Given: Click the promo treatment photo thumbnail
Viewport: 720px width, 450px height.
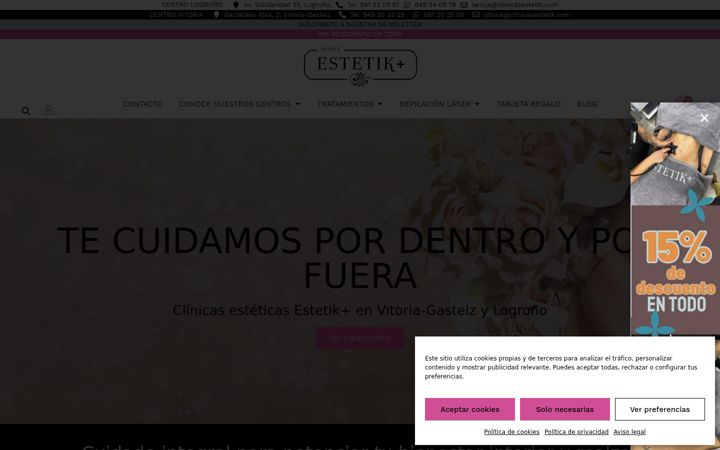Looking at the screenshot, I should click(675, 154).
